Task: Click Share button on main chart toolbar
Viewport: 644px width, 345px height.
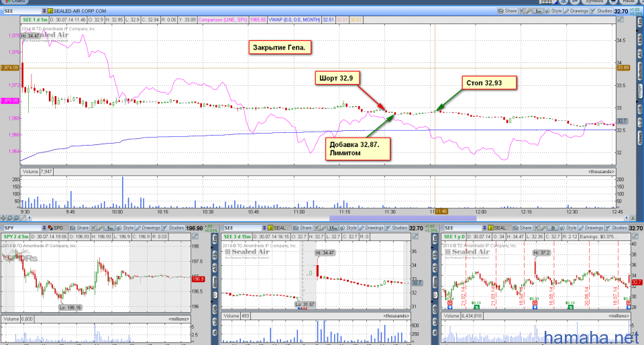Action: [x=507, y=11]
